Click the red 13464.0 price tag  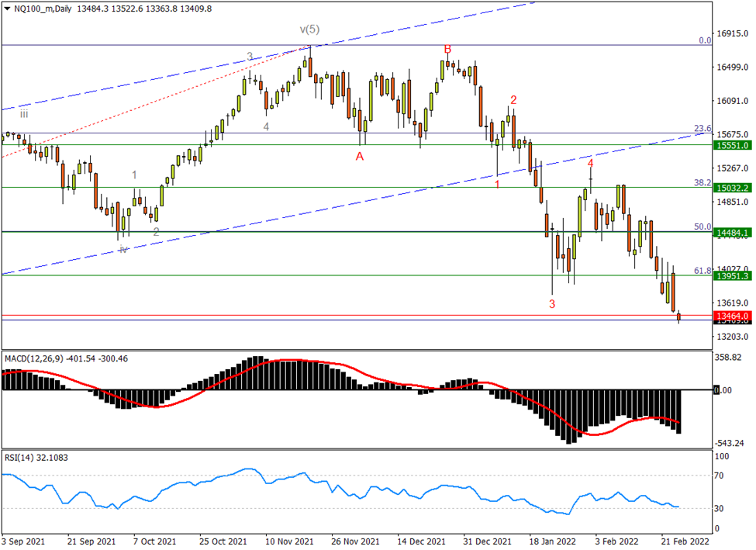[732, 316]
